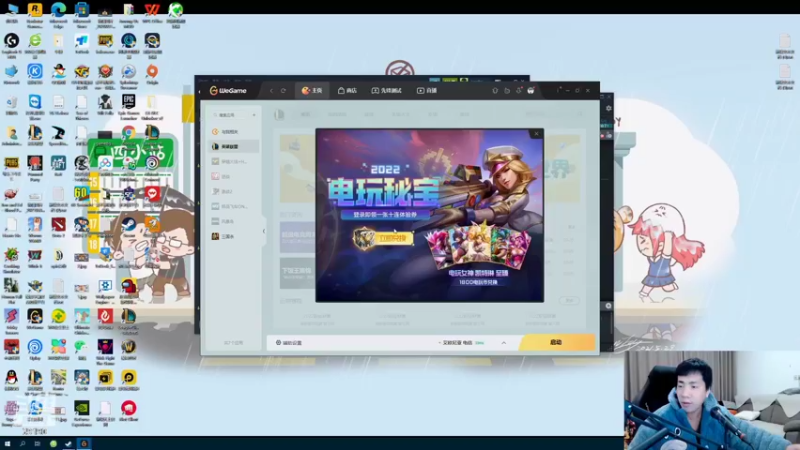Open the Riot Client desktop shortcut
The image size is (800, 450).
(x=129, y=412)
